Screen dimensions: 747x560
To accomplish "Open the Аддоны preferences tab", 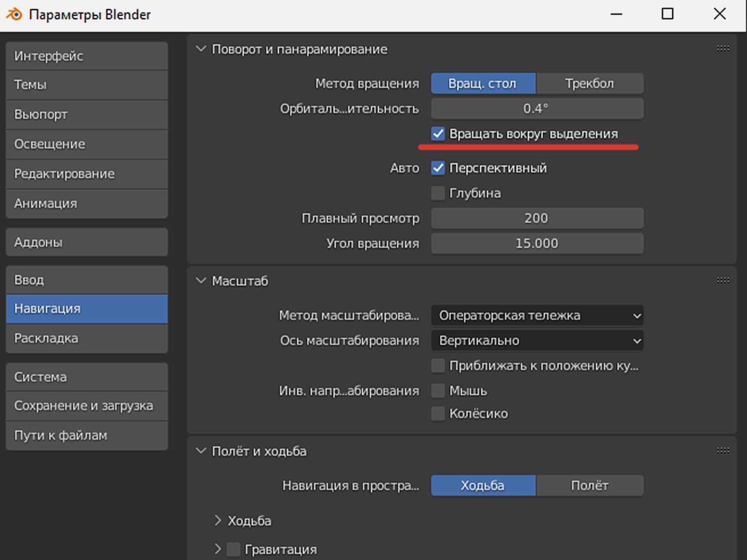I will point(87,242).
